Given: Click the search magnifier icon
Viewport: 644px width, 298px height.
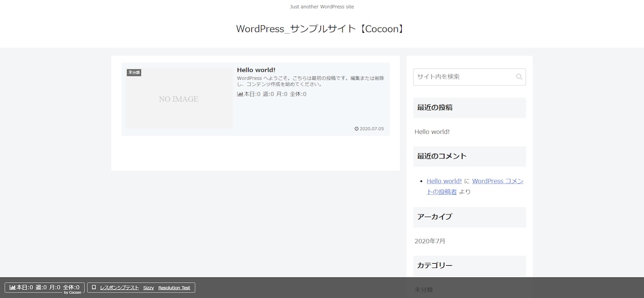Looking at the screenshot, I should point(519,77).
